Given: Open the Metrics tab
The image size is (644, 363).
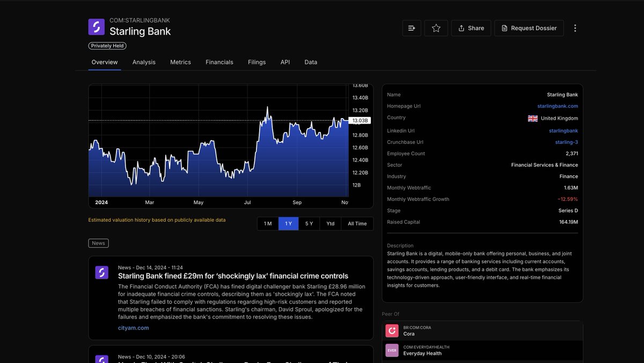Looking at the screenshot, I should coord(180,62).
